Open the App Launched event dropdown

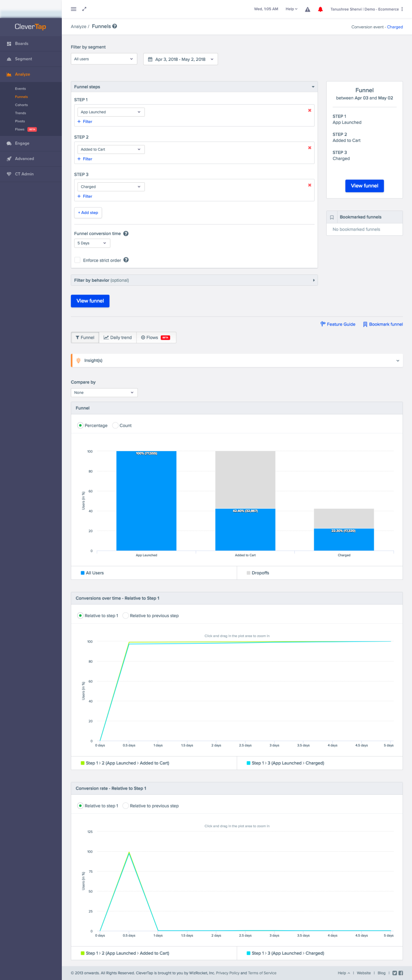(111, 112)
